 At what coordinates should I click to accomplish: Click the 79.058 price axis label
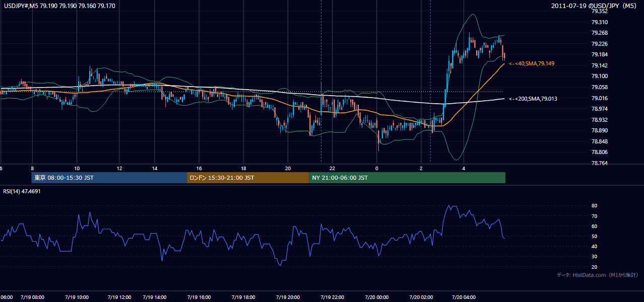600,87
